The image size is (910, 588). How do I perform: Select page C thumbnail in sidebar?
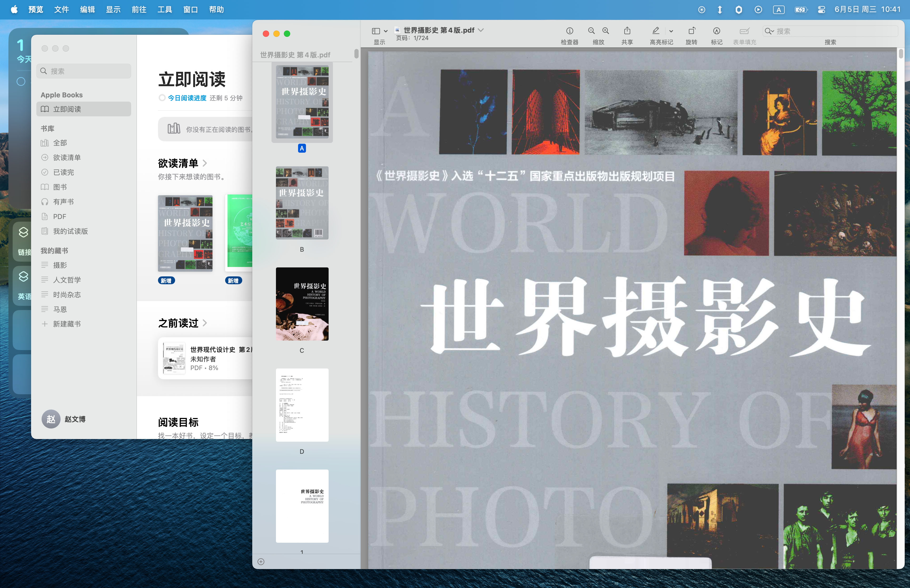pos(302,304)
